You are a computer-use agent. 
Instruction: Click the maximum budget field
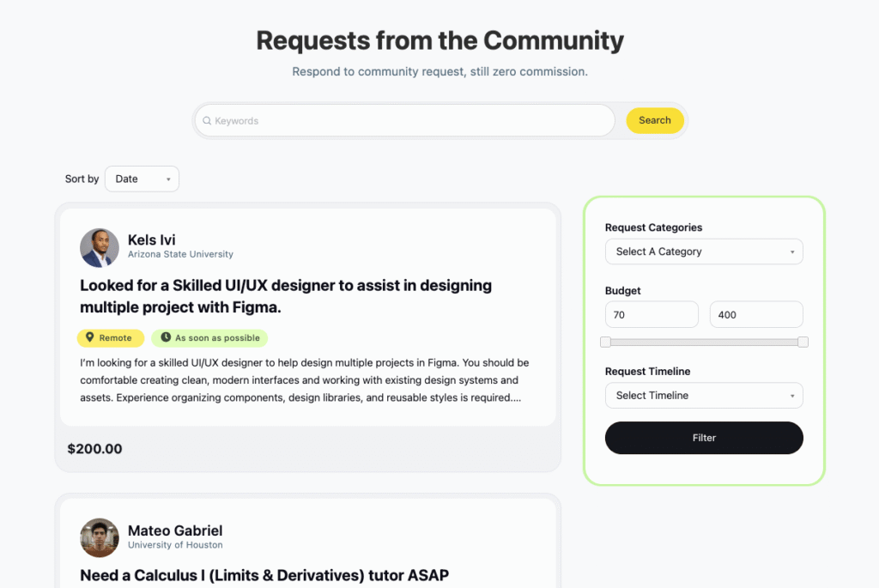(x=756, y=315)
